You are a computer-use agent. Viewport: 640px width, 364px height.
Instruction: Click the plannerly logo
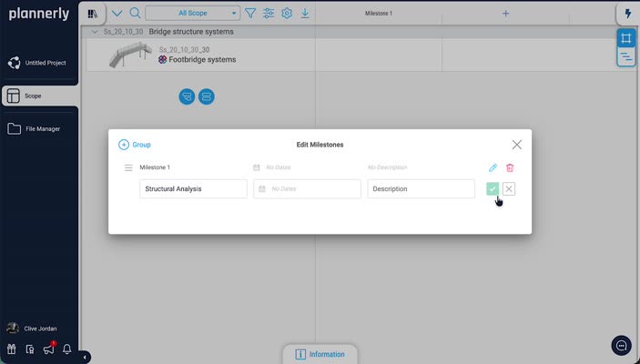39,14
